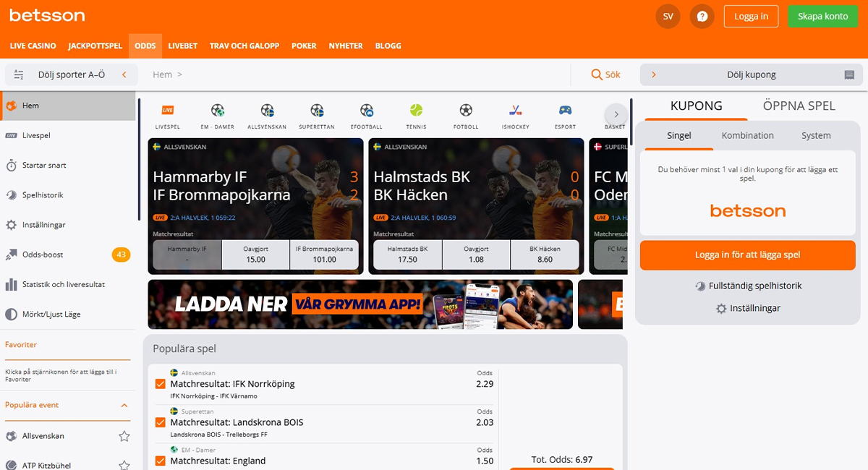
Task: Open the Allsvenskan league icon in carousel
Action: 267,111
